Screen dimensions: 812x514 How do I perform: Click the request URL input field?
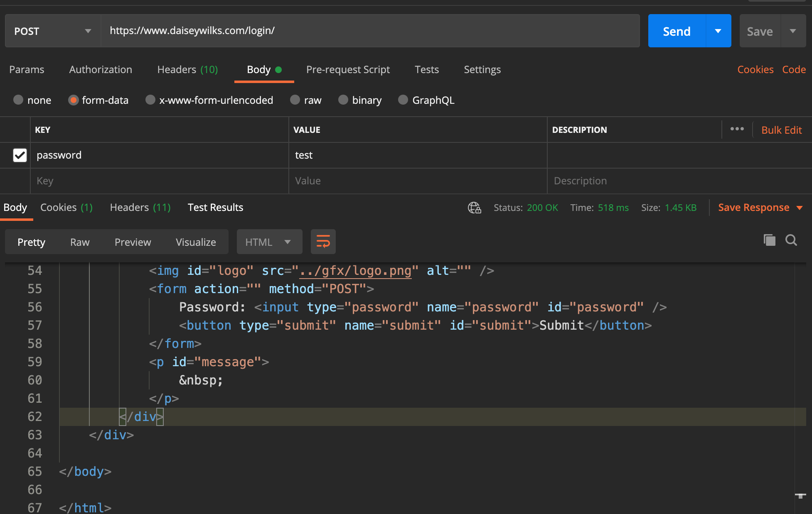[370, 31]
